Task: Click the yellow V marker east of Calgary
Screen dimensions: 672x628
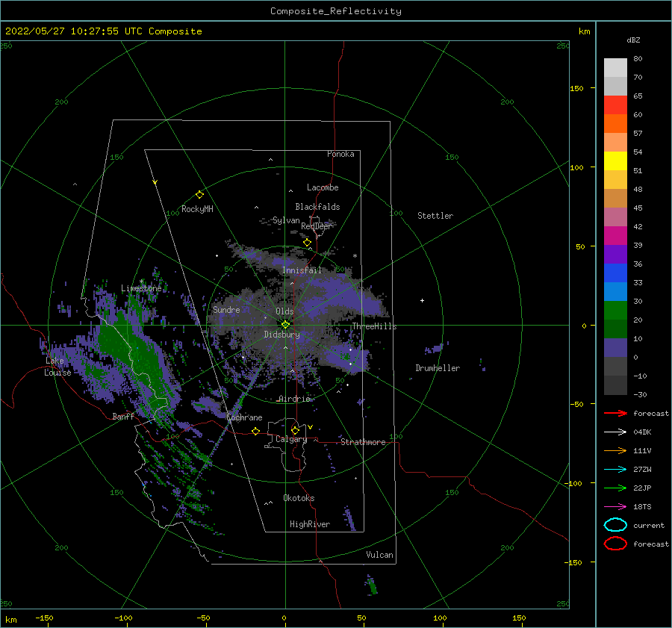Action: tap(311, 427)
